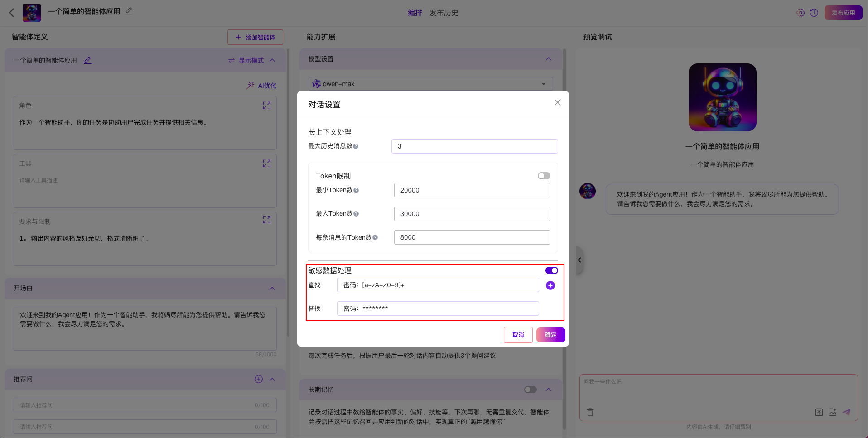Cancel the dialog with 取消

click(x=518, y=335)
